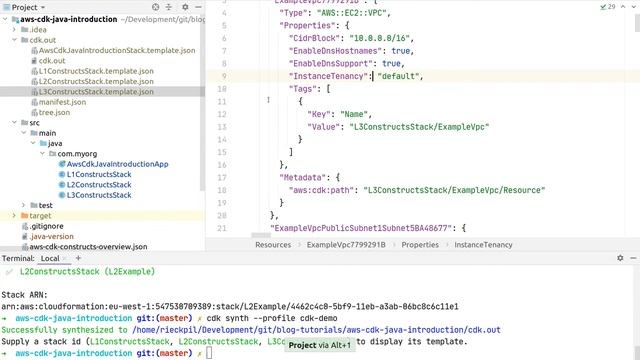Click the InstanceTenancy breadcrumb
Viewport: 640px width, 360px height.
483,245
